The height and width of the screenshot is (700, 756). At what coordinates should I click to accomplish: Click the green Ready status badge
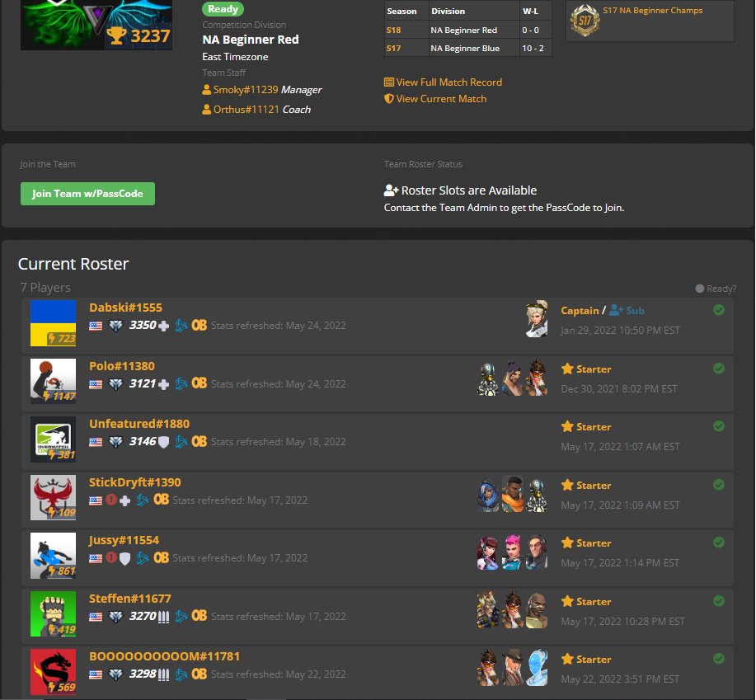(223, 9)
